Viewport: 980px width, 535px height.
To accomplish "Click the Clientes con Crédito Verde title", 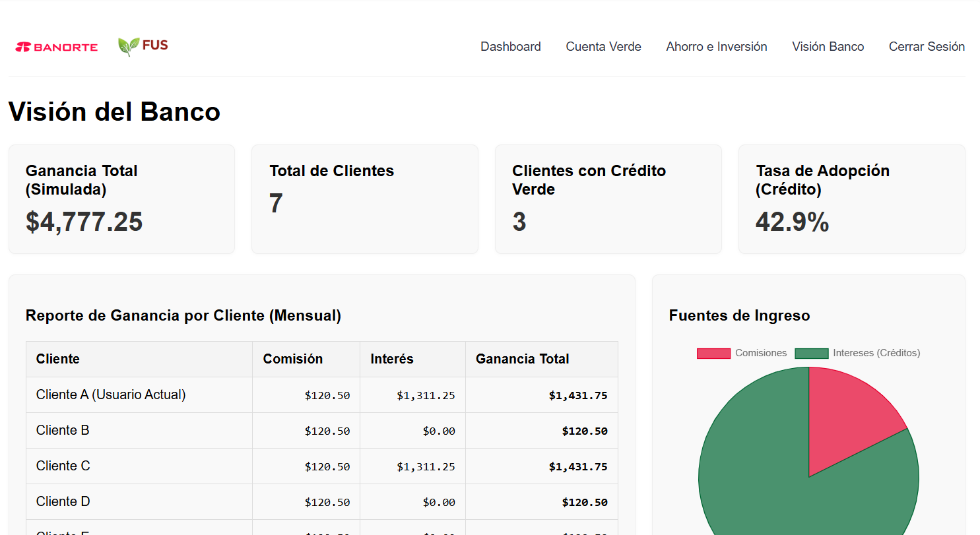I will pos(589,180).
